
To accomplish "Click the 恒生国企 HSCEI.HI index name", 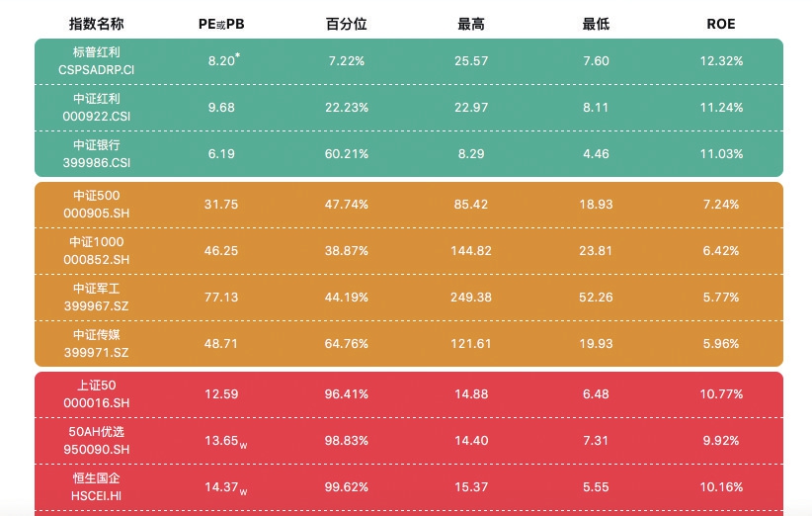I will tap(97, 487).
